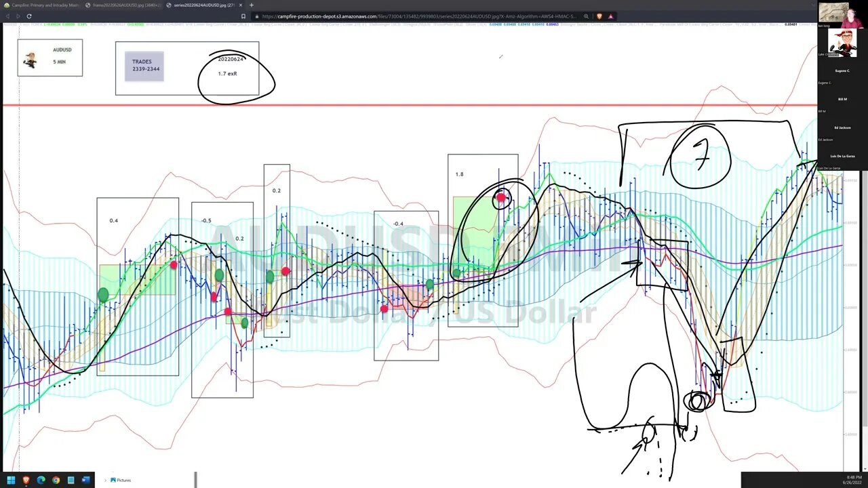868x488 pixels.
Task: Click the top presenter webcam thumbnail
Action: pos(841,14)
